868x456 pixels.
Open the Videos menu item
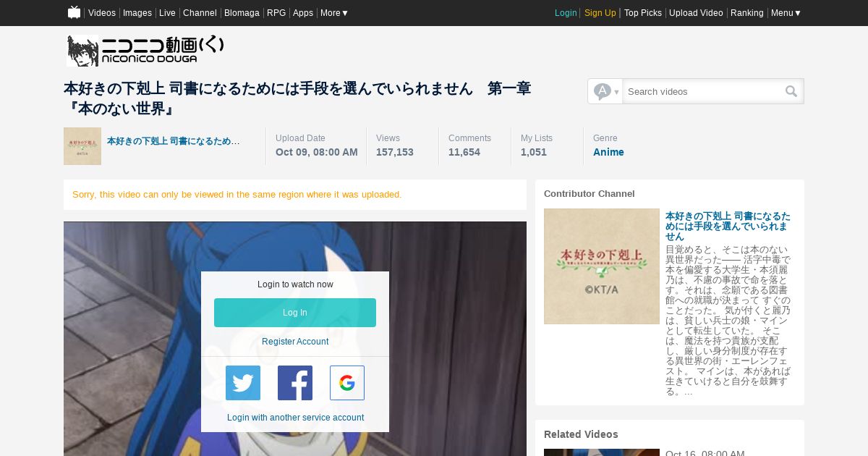pyautogui.click(x=102, y=13)
